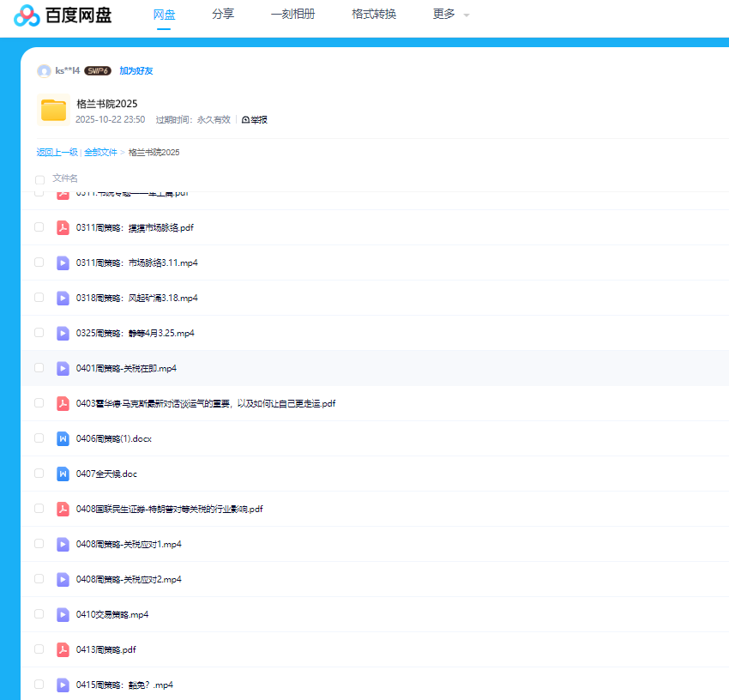The width and height of the screenshot is (729, 700).
Task: Click video icon of 0410交易策略.mp4
Action: 63,614
